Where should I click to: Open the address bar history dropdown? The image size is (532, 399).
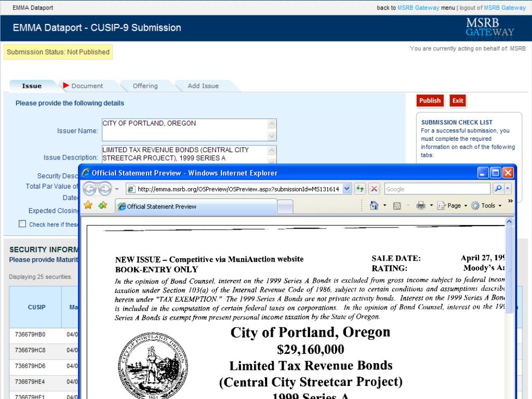point(347,188)
